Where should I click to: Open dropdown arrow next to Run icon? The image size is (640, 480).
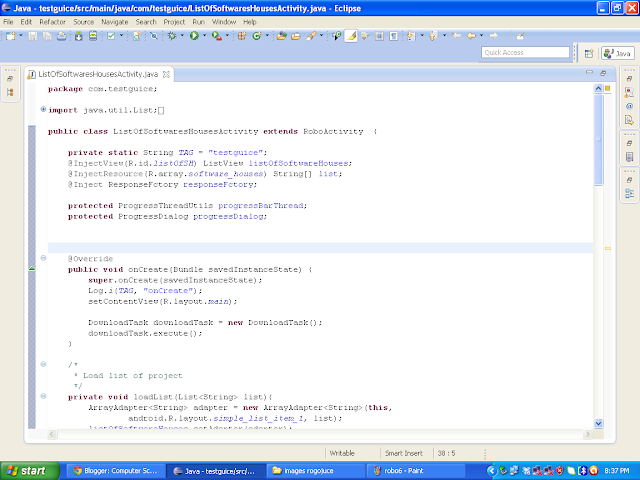(x=204, y=36)
